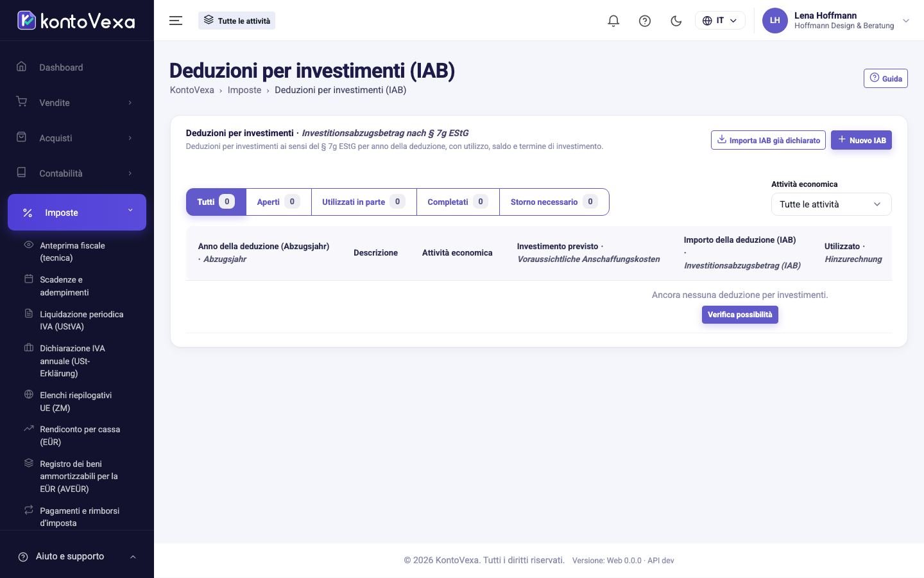Open Liquidazione periodica IVA document icon
Viewport: 924px width, 578px height.
click(x=29, y=313)
